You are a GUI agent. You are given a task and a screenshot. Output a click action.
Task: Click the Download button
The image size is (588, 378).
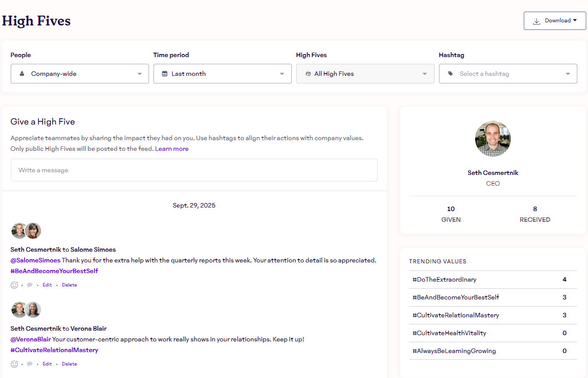point(555,21)
